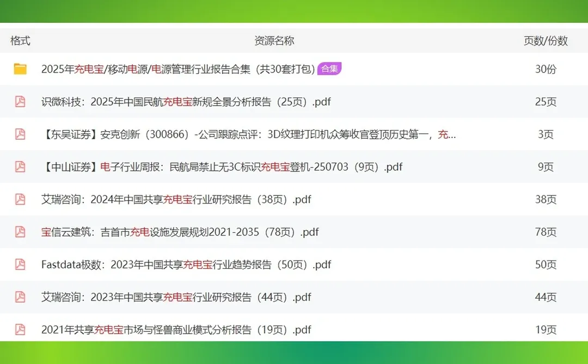
Task: Click the PDF icon beside the 识微科技 report
Action: pyautogui.click(x=20, y=102)
